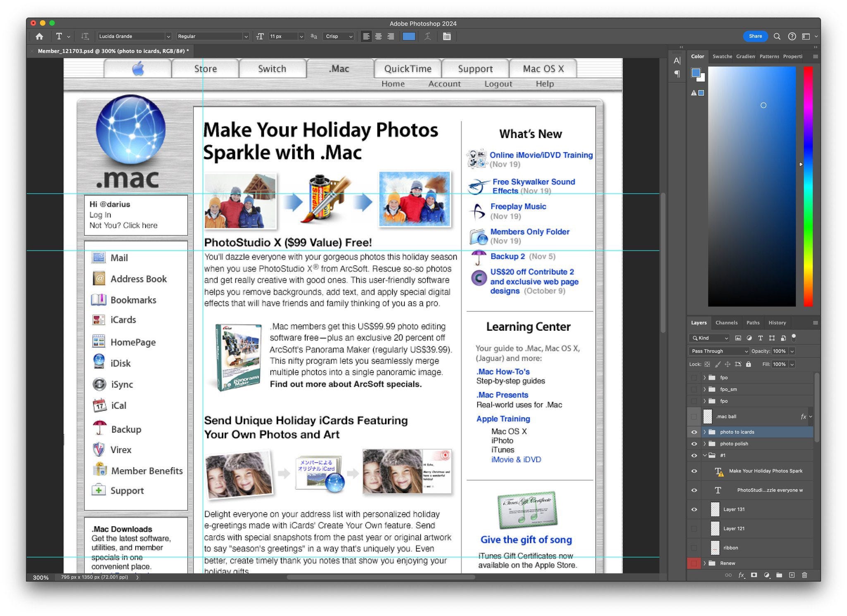This screenshot has width=847, height=616.
Task: Create a new layer plus icon
Action: pos(792,575)
